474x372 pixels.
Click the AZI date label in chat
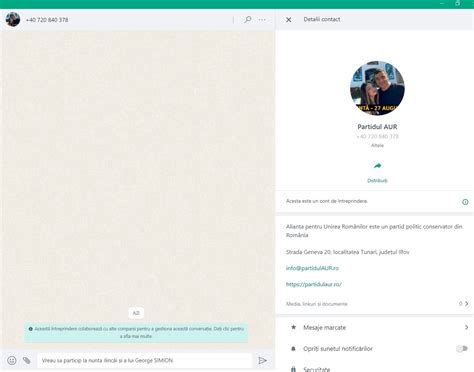(x=136, y=313)
